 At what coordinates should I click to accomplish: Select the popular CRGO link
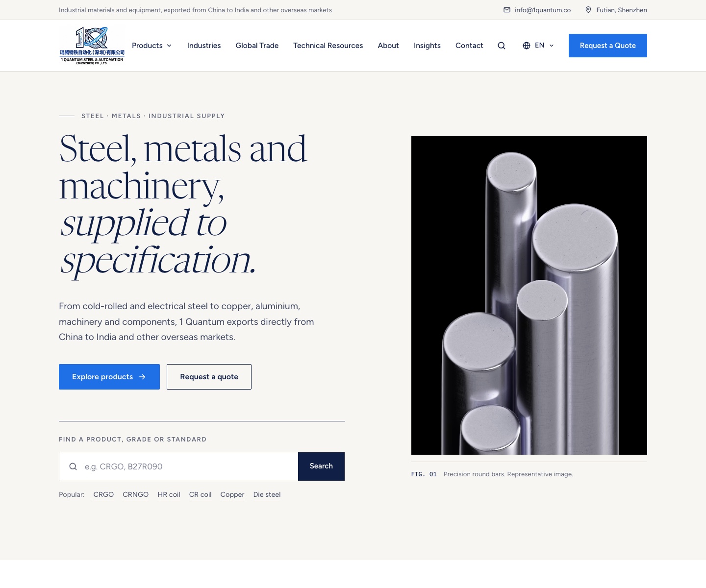(x=103, y=495)
